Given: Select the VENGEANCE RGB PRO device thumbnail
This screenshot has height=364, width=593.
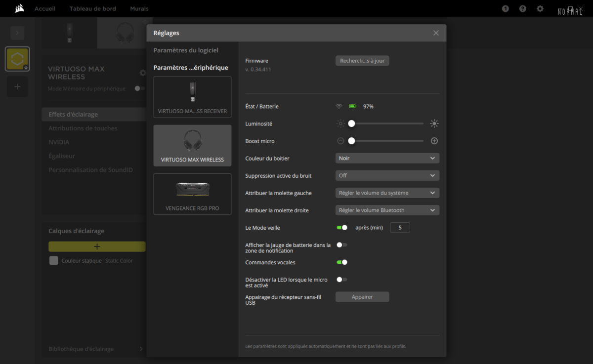Looking at the screenshot, I should (x=192, y=194).
